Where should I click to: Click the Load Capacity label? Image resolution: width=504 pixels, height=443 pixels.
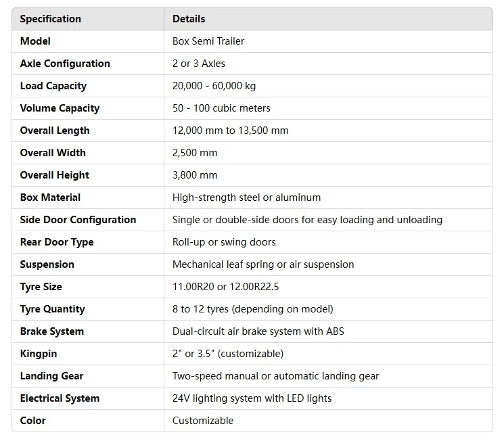tap(53, 86)
